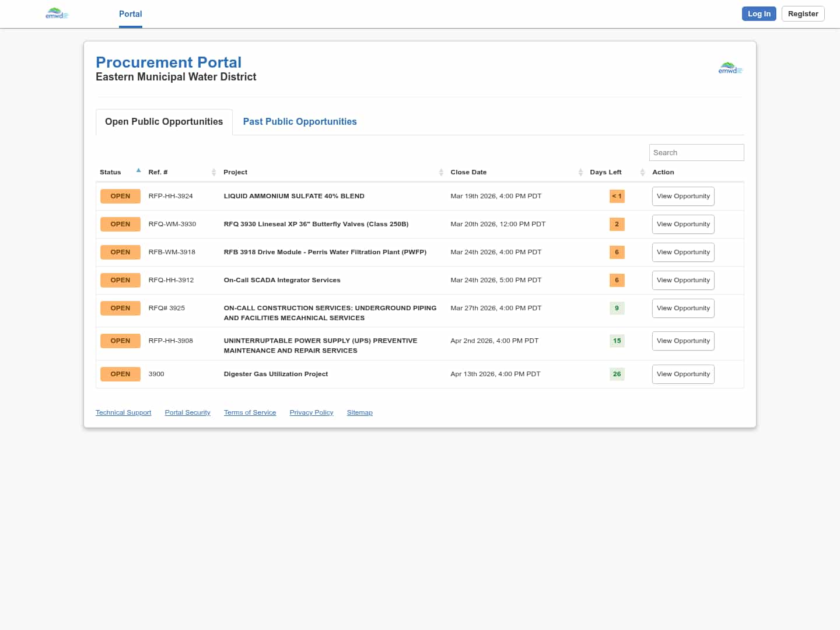
Task: View Opportunity for Digester Gas Utilization Project
Action: click(x=682, y=374)
